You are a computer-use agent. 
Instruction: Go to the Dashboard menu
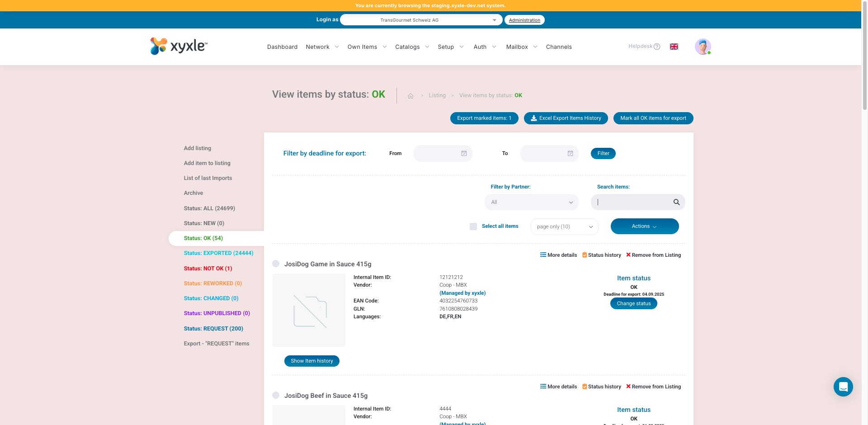(x=282, y=47)
